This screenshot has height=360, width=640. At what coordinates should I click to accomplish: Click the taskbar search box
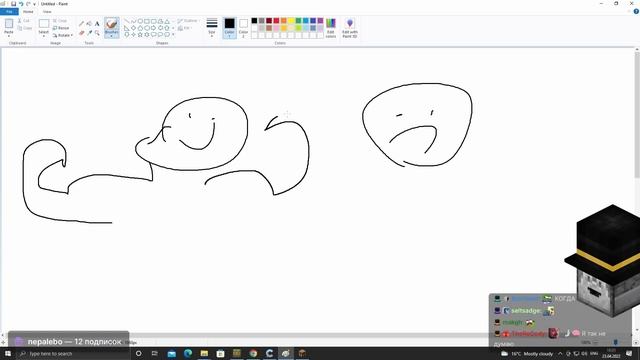[x=73, y=353]
